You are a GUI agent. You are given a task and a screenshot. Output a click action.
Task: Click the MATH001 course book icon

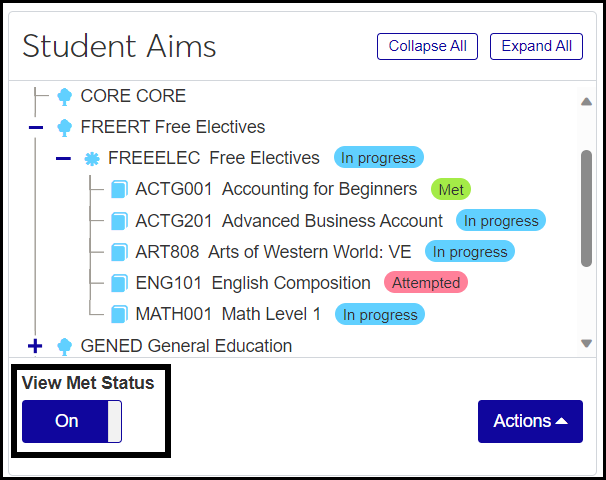point(120,314)
